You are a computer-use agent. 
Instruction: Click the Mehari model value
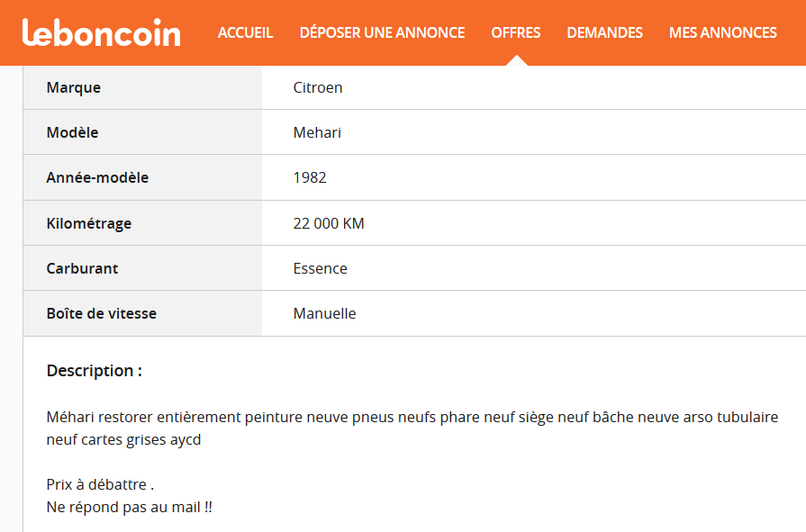coord(317,132)
